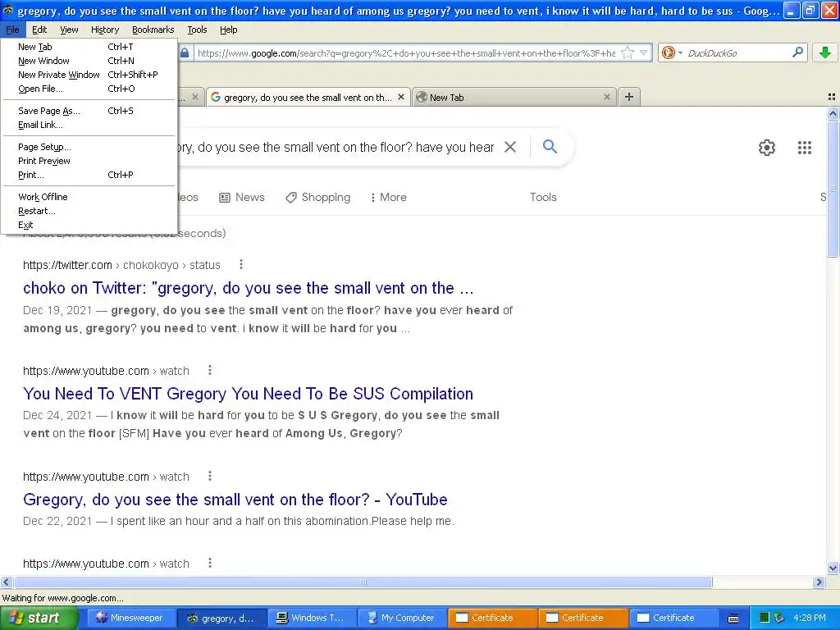Clear the Google search box with X

tap(510, 147)
